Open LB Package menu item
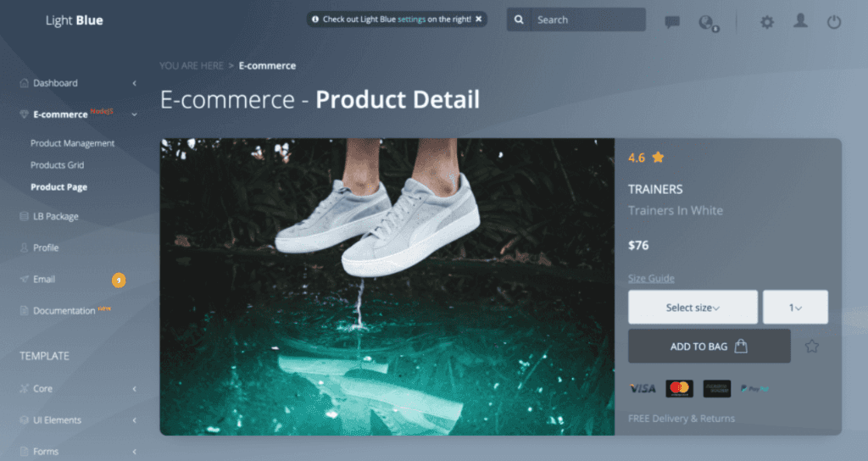This screenshot has width=868, height=461. [x=55, y=216]
